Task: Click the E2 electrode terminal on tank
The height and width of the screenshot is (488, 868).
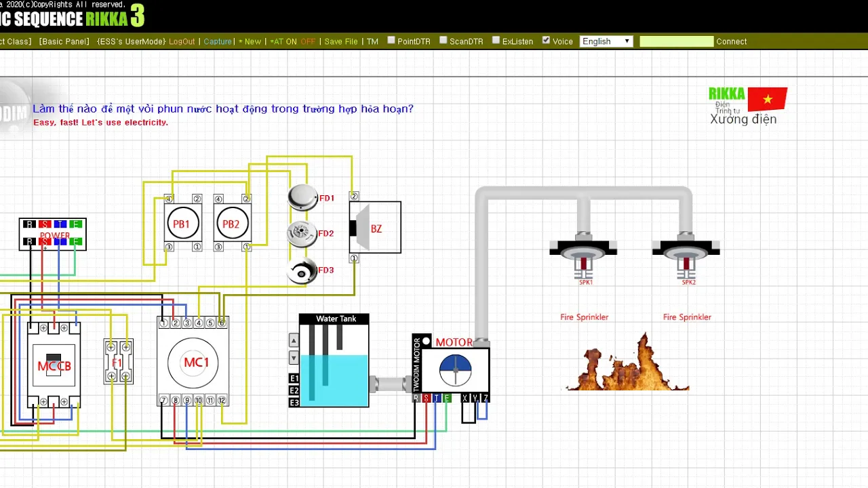Action: coord(294,390)
